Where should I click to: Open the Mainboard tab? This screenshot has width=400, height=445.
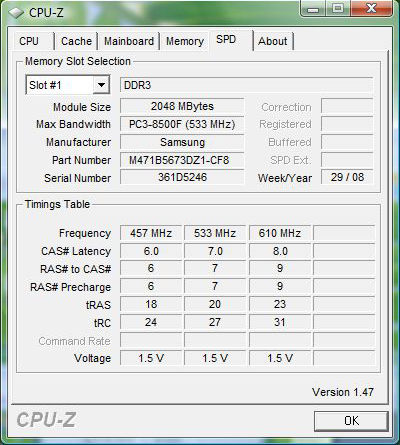[129, 41]
